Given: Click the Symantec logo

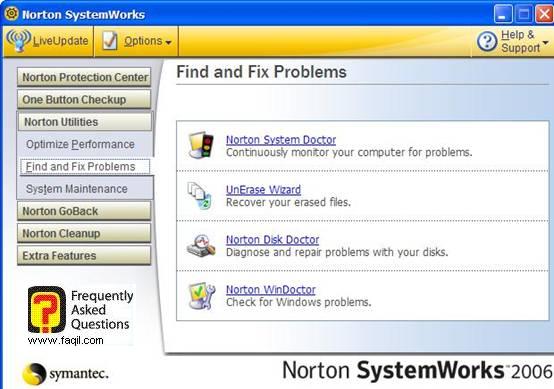Looking at the screenshot, I should [x=65, y=373].
